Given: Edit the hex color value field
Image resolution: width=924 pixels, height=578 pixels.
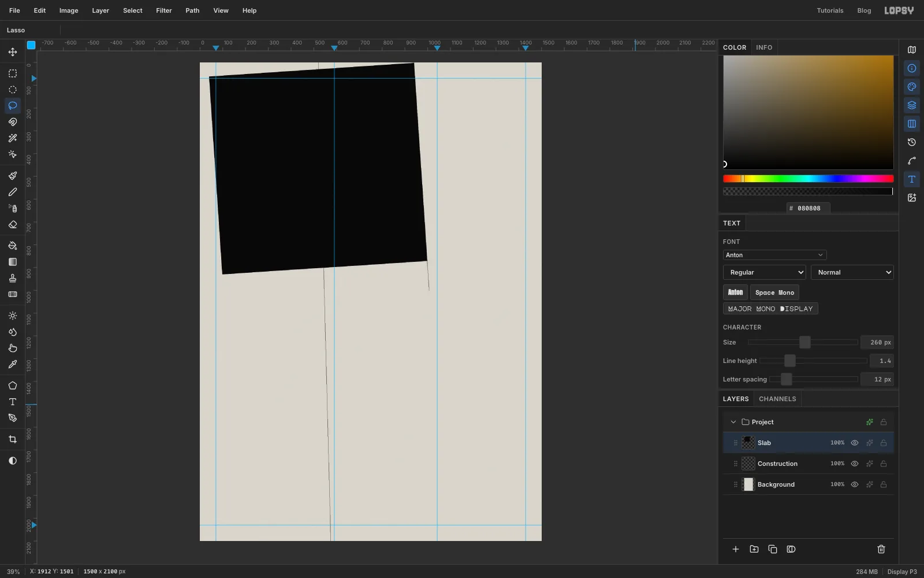Looking at the screenshot, I should point(808,208).
